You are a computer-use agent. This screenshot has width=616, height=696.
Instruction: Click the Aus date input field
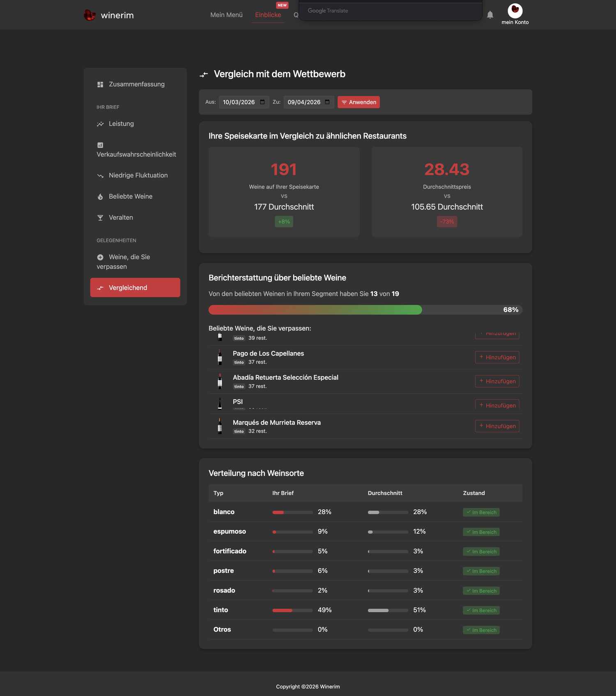[244, 102]
